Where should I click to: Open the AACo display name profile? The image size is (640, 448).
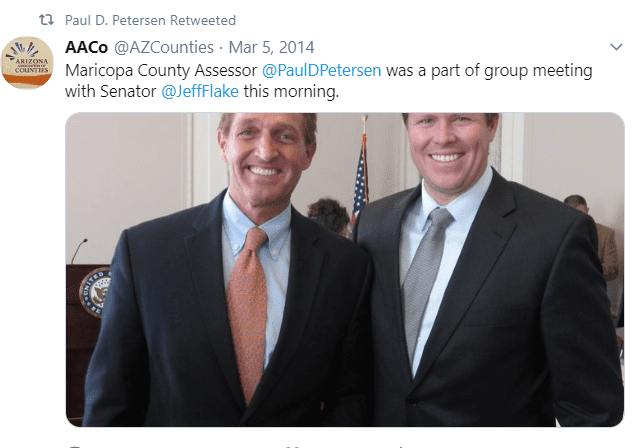86,47
